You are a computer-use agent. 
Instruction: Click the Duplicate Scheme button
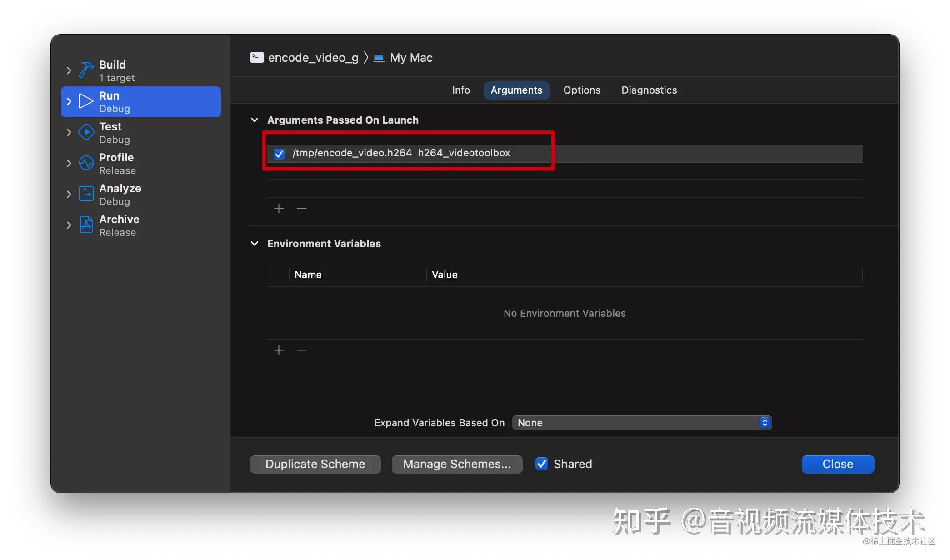point(315,464)
